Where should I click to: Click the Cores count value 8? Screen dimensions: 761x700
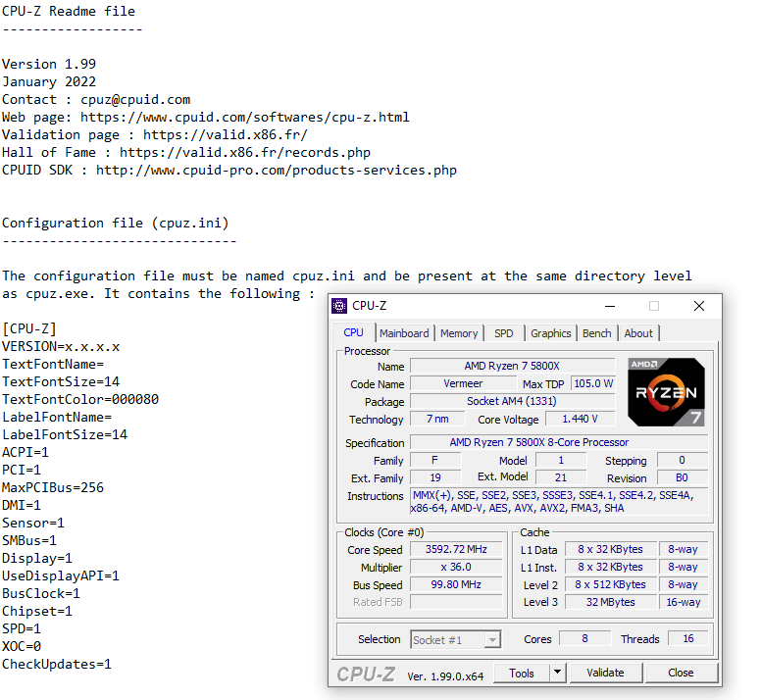tap(584, 638)
